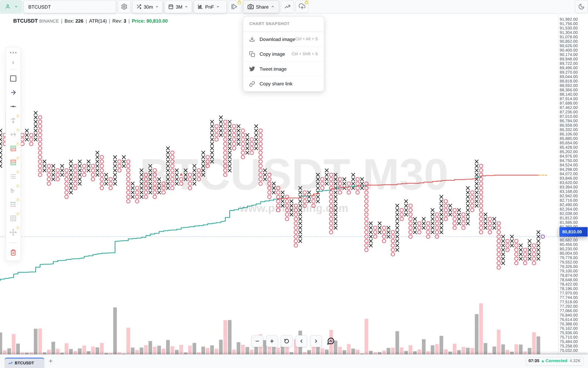The image size is (588, 368).
Task: Choose Copy image from the snapshot menu
Action: [x=283, y=54]
